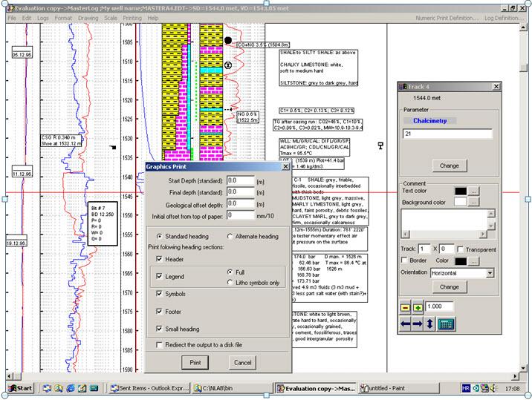Viewport: 532px width, 400px height.
Task: Open the Background color picker ellipsis button
Action: click(474, 202)
